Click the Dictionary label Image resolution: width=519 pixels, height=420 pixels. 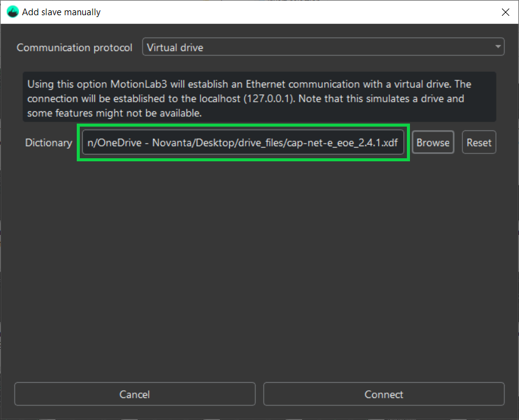(48, 142)
